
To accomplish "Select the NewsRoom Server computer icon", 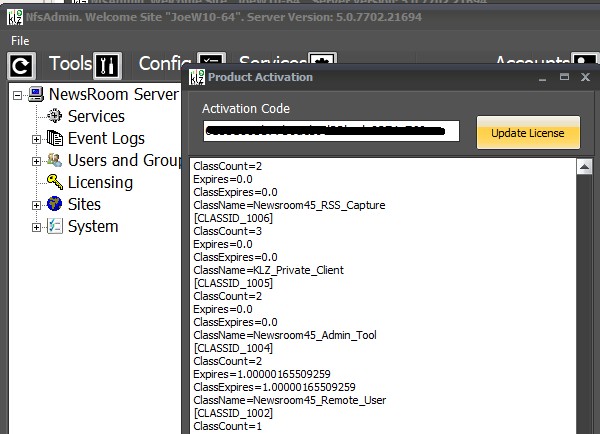I will point(36,94).
